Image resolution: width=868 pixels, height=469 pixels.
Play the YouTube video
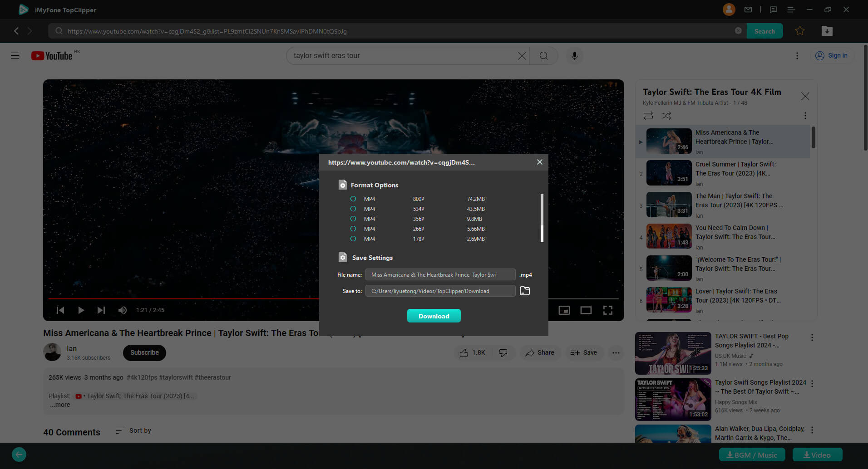click(x=81, y=310)
